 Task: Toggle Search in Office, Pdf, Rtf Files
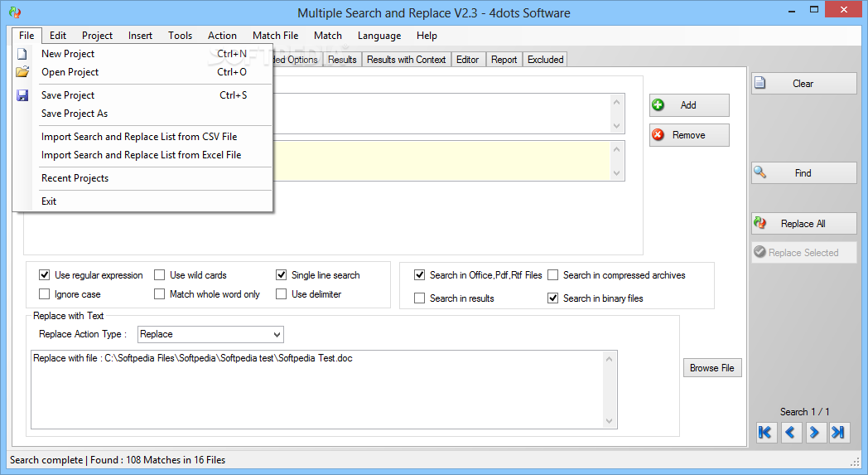(x=420, y=275)
